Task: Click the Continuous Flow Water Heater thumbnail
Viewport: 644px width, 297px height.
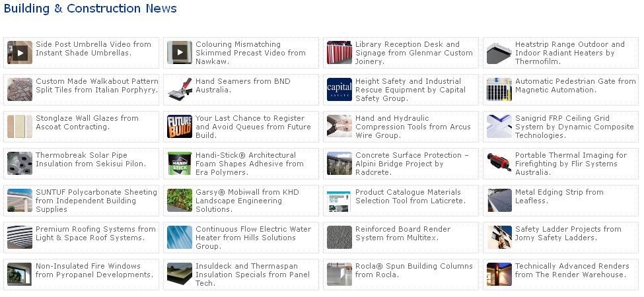Action: click(x=180, y=237)
